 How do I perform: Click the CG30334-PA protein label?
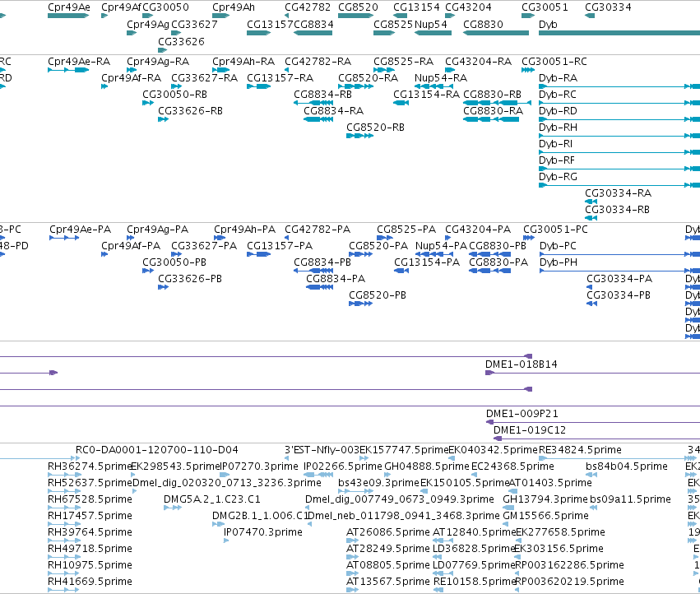coord(619,279)
